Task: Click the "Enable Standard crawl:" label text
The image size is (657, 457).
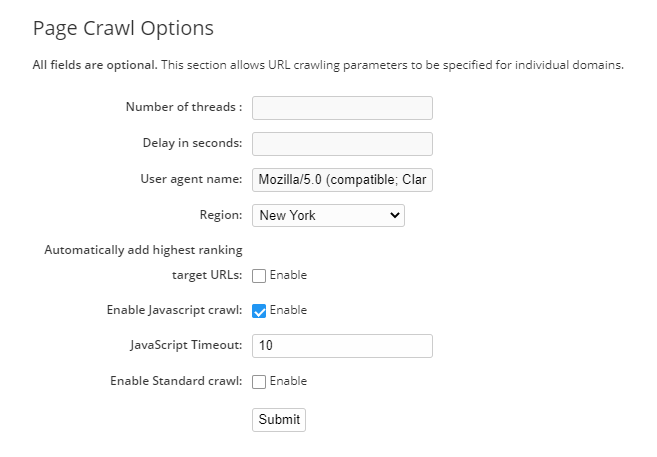Action: point(176,381)
